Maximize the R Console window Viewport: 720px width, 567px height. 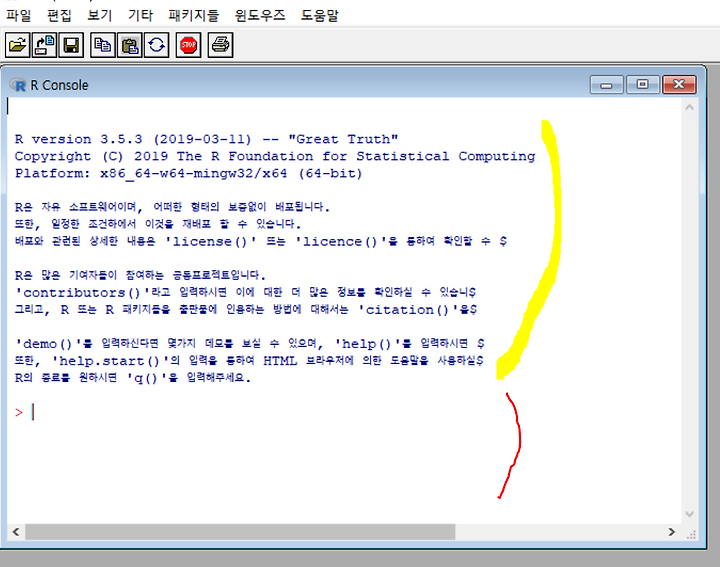[x=642, y=84]
